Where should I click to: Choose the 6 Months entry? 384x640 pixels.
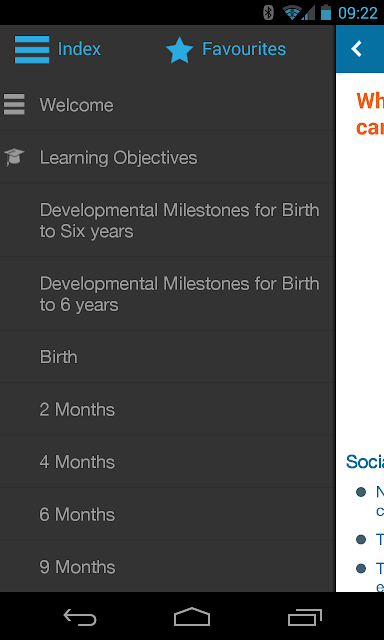[167, 514]
